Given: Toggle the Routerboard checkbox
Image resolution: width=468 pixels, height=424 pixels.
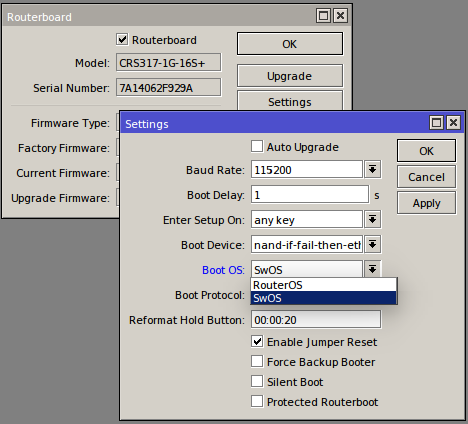Looking at the screenshot, I should tap(122, 40).
